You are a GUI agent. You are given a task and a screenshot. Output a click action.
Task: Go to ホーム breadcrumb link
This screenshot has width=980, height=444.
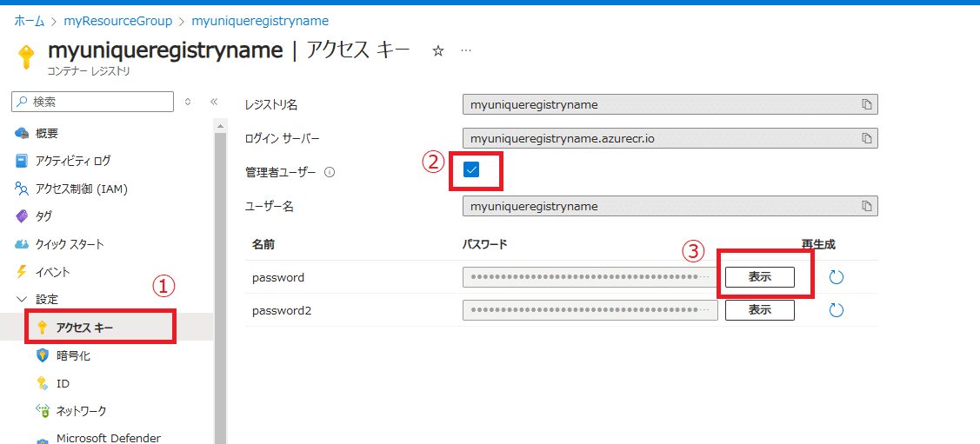point(30,21)
